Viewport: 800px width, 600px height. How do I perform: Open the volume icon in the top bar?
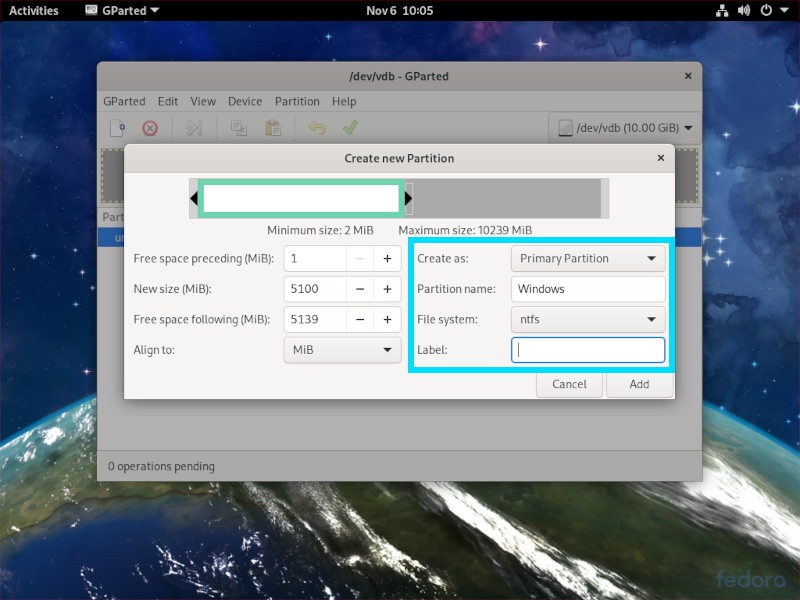742,10
